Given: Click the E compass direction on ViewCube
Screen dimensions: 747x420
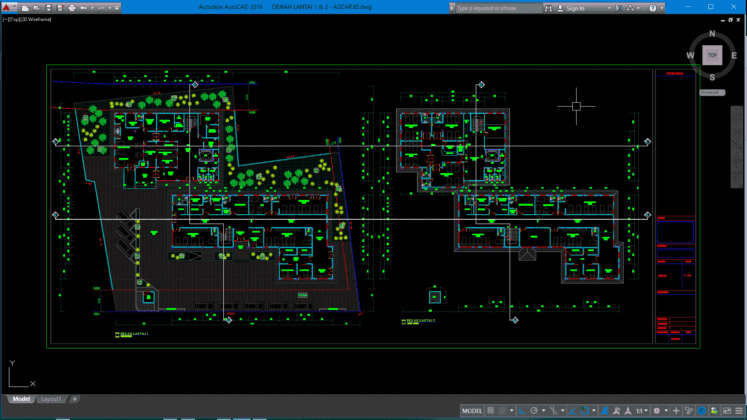Looking at the screenshot, I should point(734,55).
